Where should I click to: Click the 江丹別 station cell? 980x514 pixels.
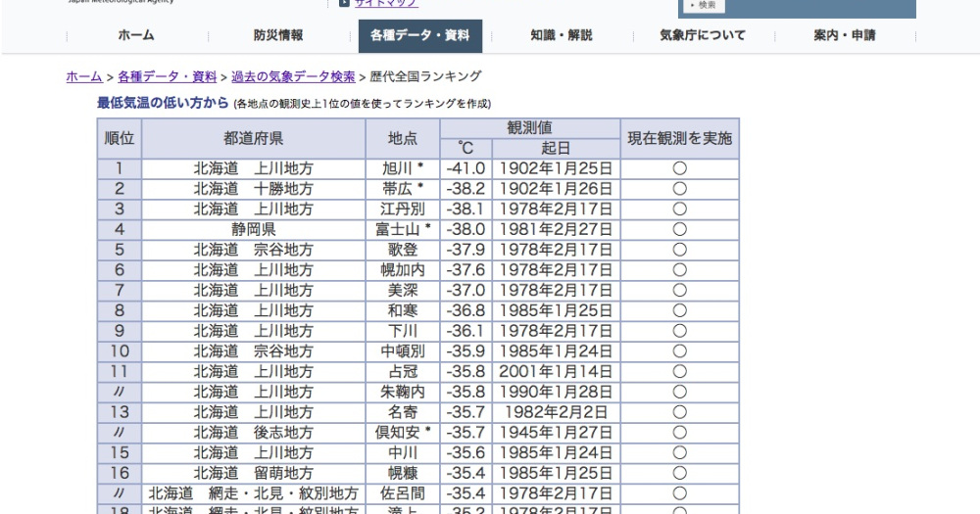tap(403, 210)
